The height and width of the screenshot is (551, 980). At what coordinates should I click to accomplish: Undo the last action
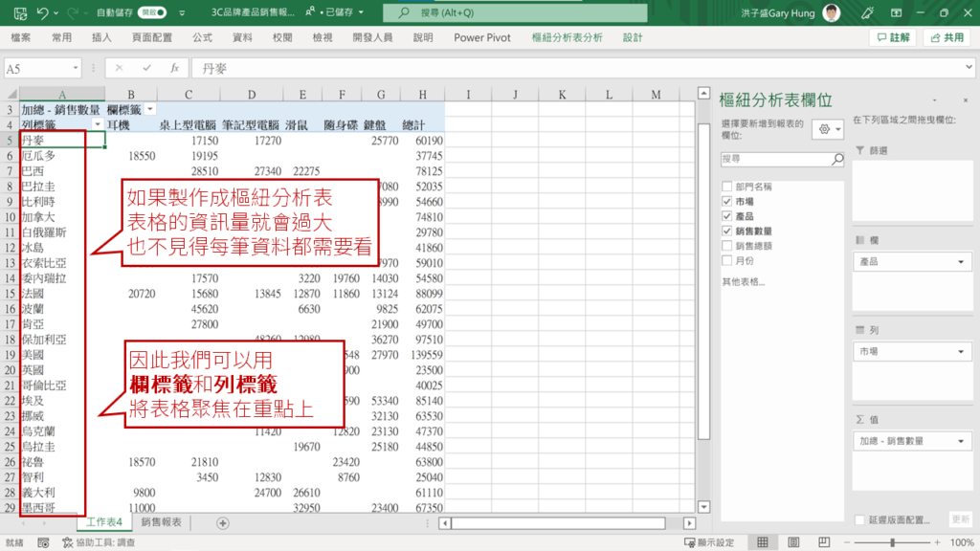point(42,12)
